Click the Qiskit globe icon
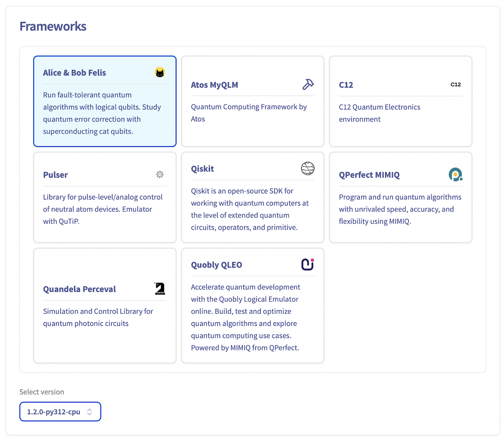This screenshot has width=504, height=440. 307,169
